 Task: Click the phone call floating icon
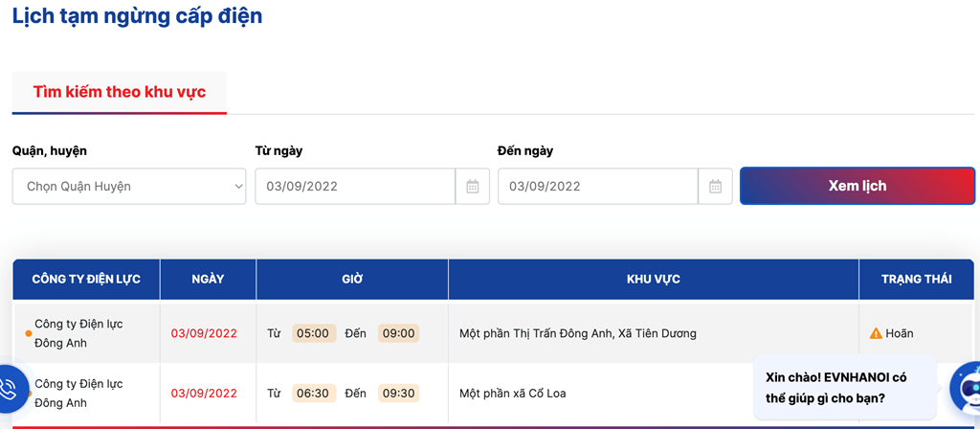point(10,389)
